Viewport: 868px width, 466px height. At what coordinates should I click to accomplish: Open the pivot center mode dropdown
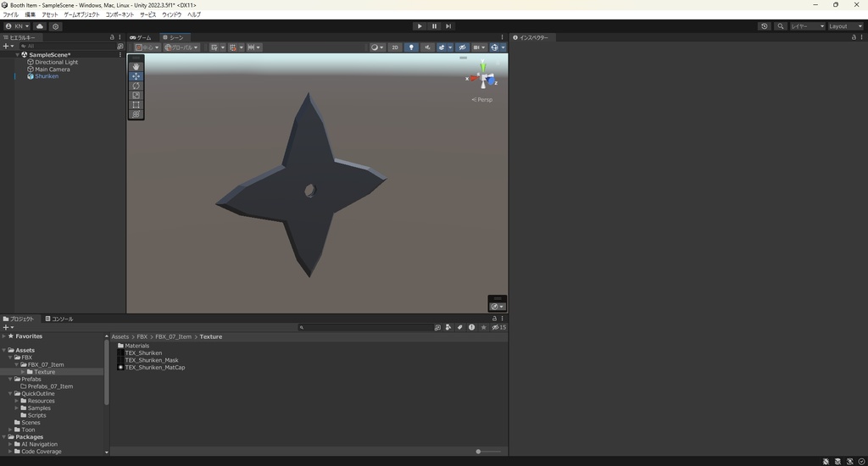tap(147, 47)
